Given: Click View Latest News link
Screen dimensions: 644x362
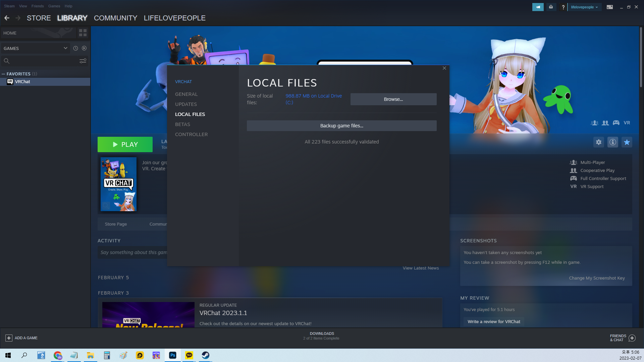Looking at the screenshot, I should (x=421, y=268).
